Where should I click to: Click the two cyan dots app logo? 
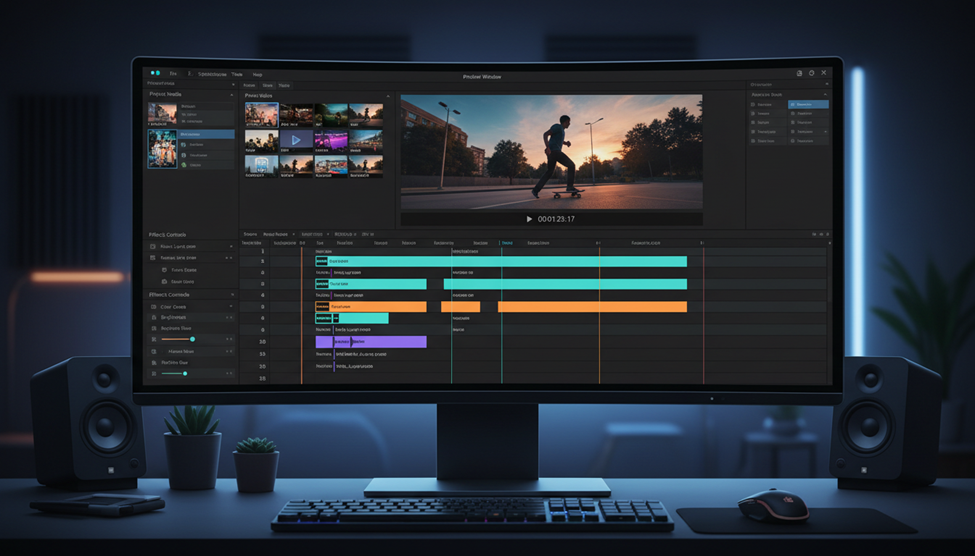click(155, 73)
